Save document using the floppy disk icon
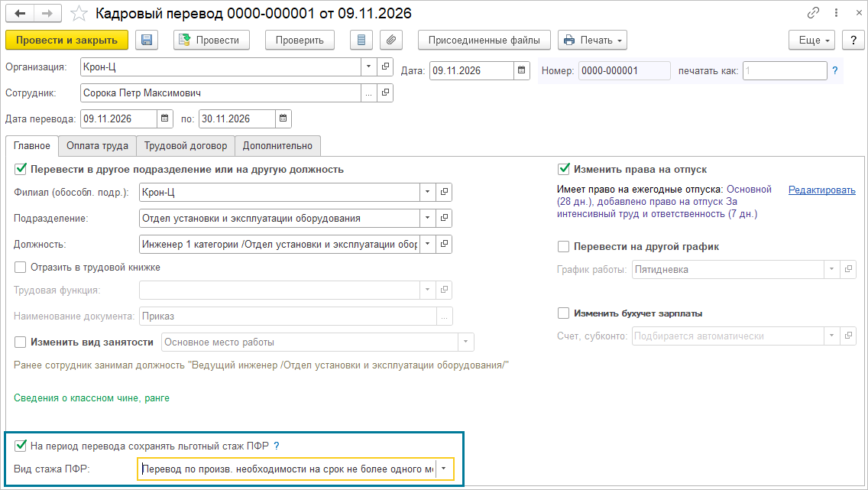This screenshot has width=868, height=490. tap(147, 40)
